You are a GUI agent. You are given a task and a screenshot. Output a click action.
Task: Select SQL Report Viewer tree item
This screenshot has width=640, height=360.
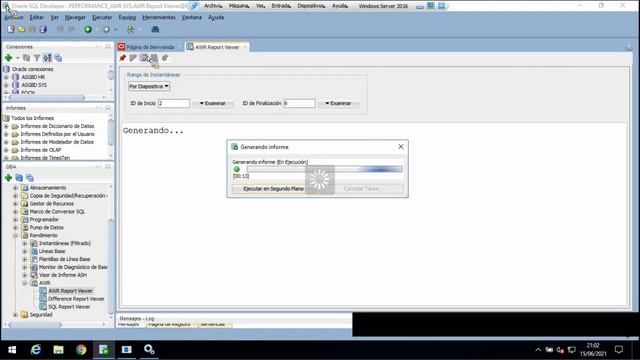coord(69,307)
